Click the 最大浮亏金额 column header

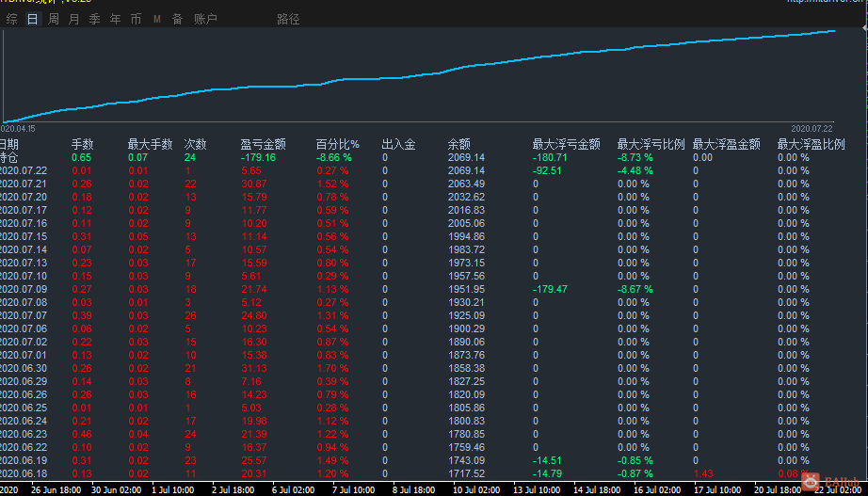(567, 145)
